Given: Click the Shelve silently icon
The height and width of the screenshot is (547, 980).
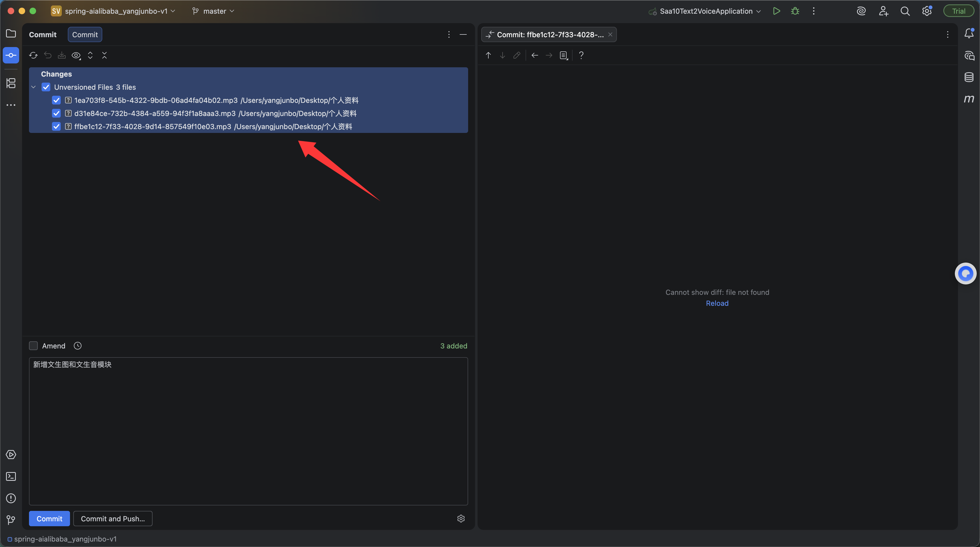Looking at the screenshot, I should (62, 56).
